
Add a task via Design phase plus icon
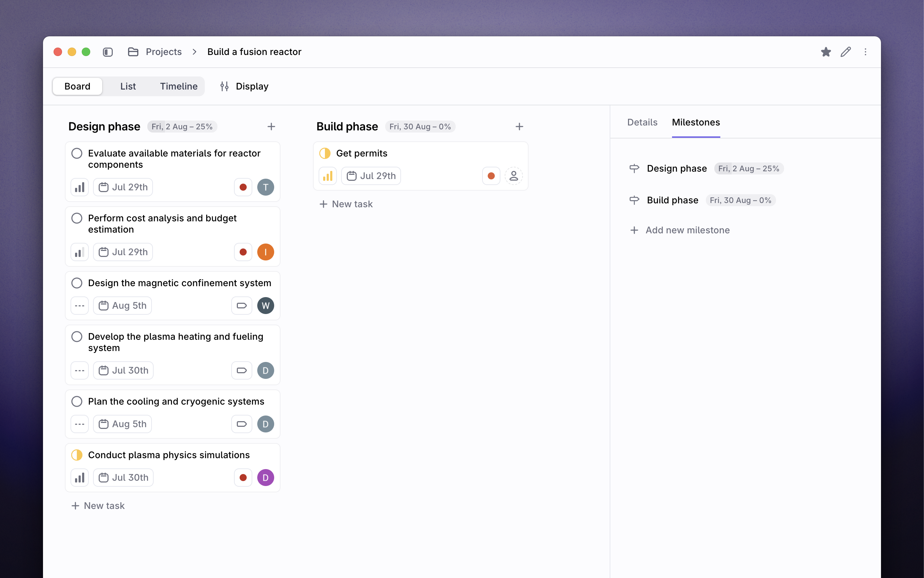[271, 127]
